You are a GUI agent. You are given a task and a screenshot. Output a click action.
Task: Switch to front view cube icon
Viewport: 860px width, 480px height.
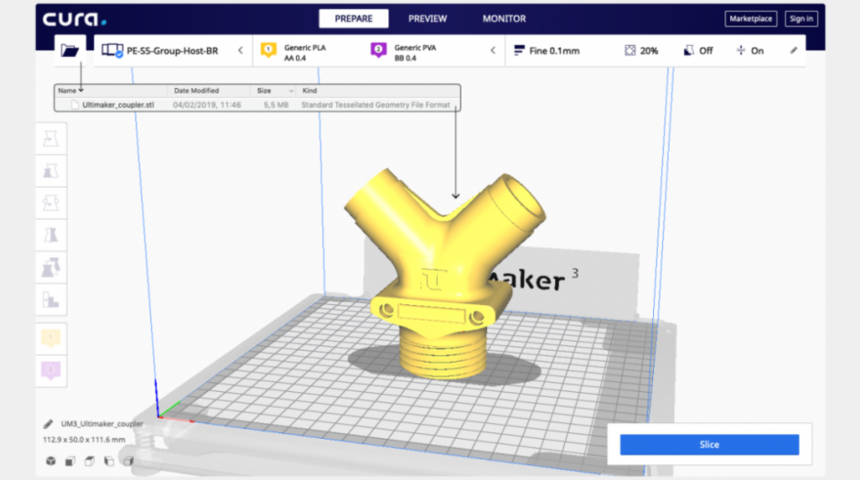tap(70, 461)
